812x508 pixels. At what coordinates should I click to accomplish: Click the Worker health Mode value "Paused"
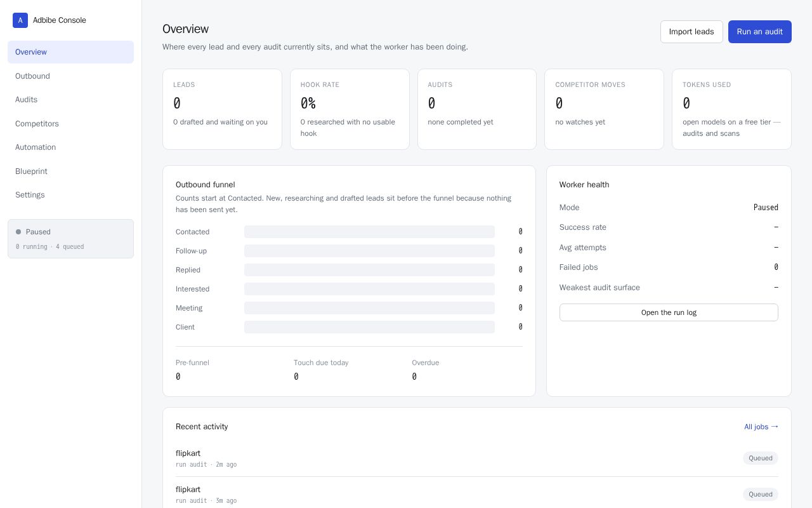(766, 208)
